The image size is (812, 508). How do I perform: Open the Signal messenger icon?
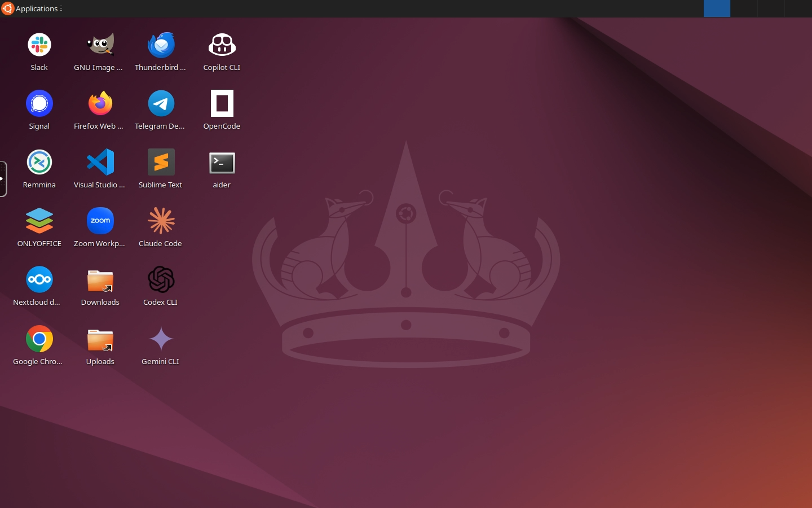click(x=39, y=104)
